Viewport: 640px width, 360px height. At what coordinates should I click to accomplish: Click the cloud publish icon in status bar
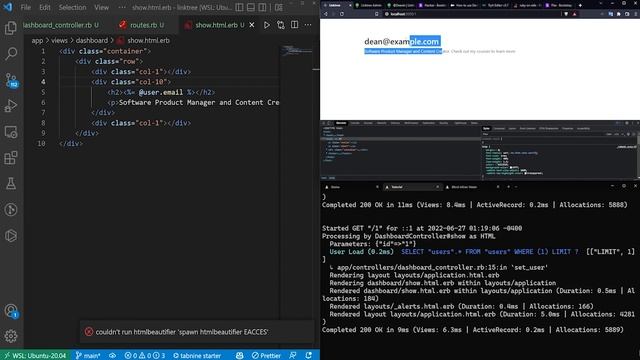click(x=112, y=356)
